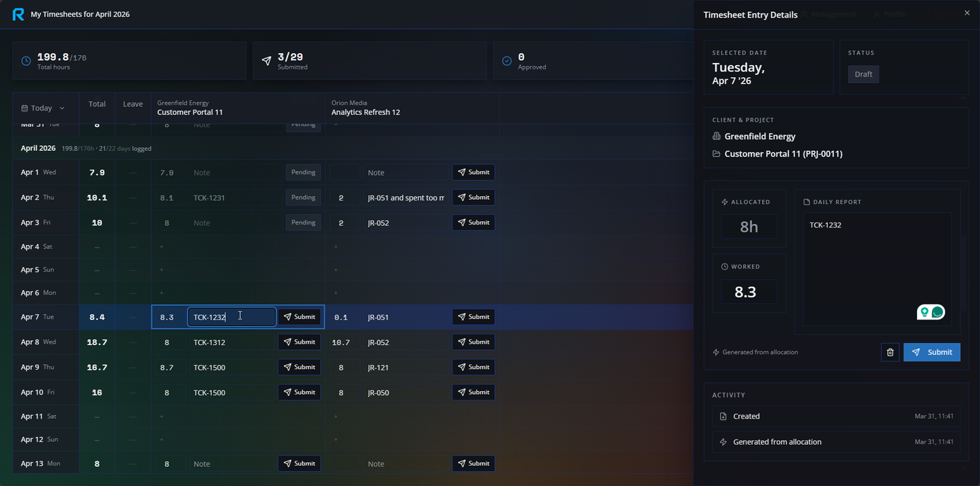Submit Apr 13 Analytics Refresh entry

coord(473,464)
